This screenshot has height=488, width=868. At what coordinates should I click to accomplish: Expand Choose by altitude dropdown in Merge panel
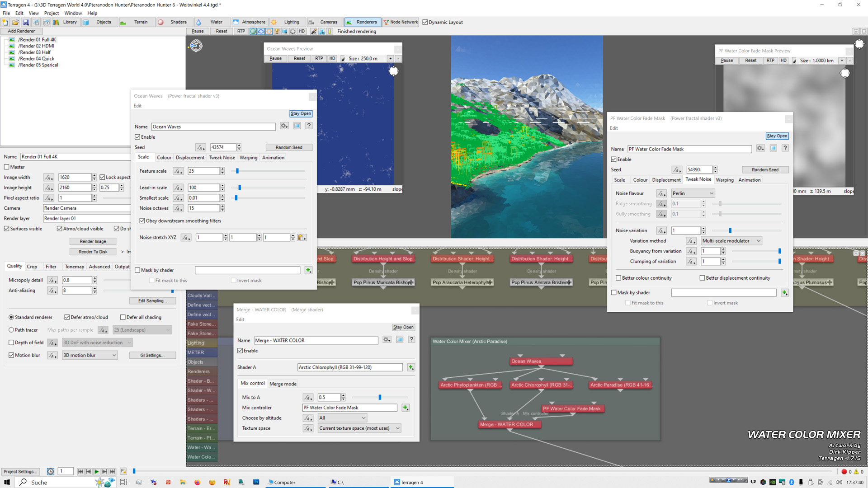coord(363,418)
